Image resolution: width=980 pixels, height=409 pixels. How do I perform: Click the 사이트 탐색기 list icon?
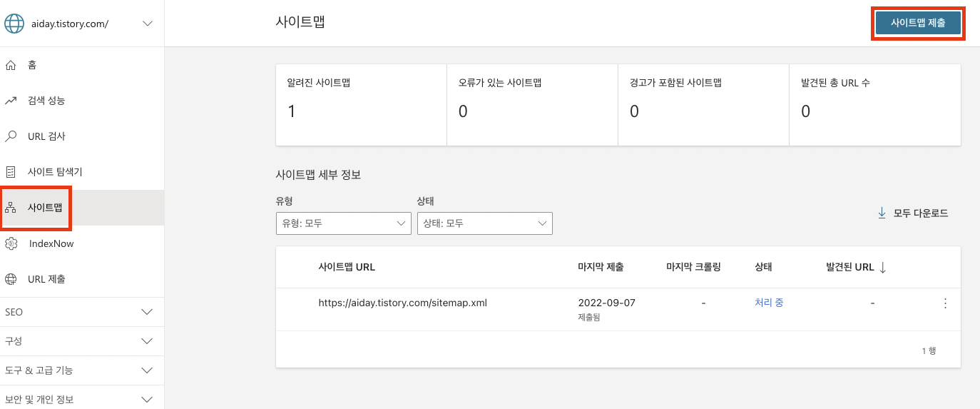11,172
